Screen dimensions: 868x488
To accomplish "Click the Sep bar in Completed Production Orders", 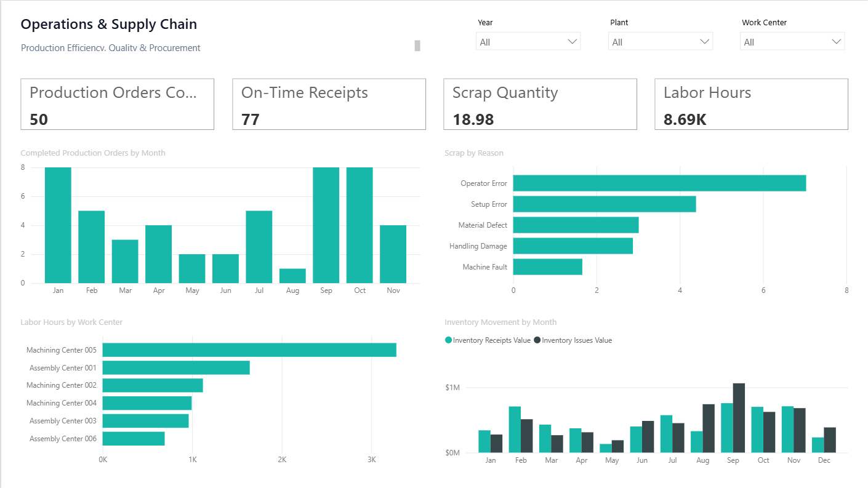I will (x=326, y=225).
